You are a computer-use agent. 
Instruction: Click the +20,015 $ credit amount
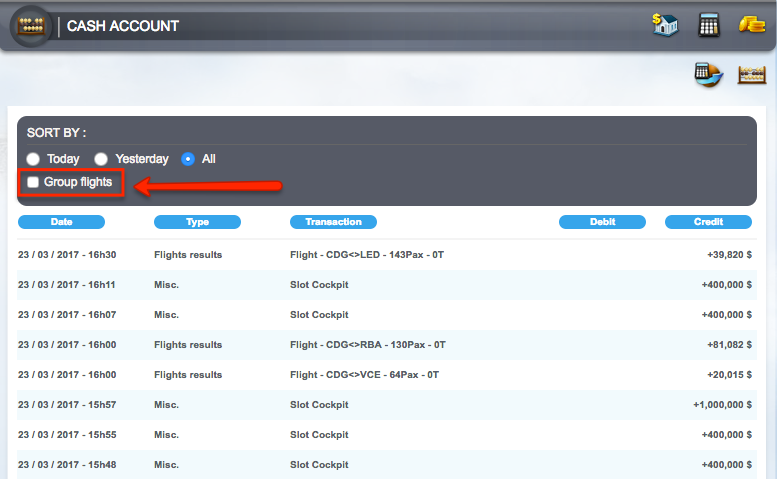pyautogui.click(x=729, y=375)
